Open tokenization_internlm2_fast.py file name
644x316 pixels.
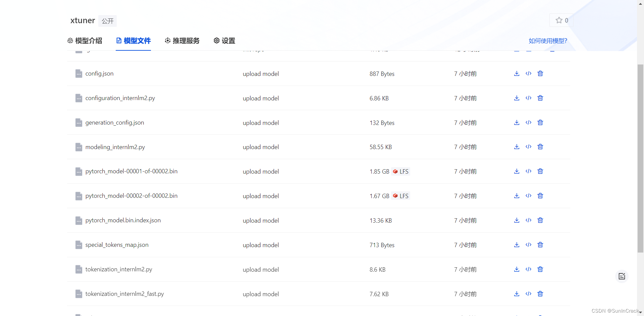point(124,294)
